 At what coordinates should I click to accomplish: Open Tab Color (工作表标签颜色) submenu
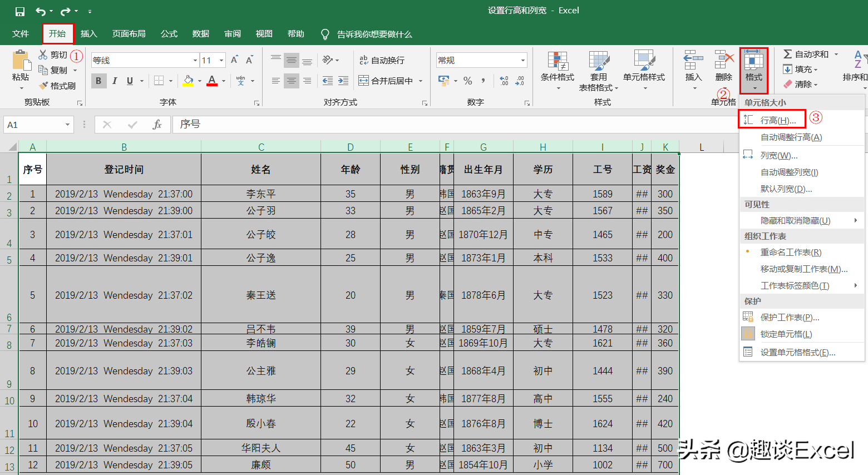point(802,286)
